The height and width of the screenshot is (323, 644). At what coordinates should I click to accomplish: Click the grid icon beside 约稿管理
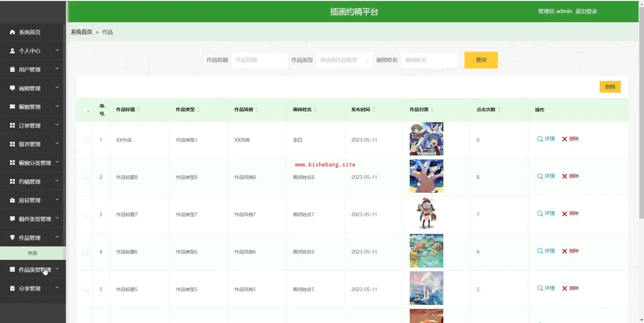pyautogui.click(x=12, y=181)
